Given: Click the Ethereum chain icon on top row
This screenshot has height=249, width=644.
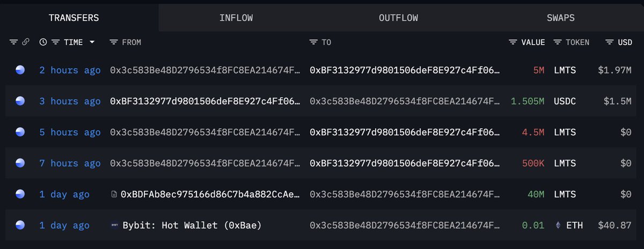Looking at the screenshot, I should tap(20, 70).
